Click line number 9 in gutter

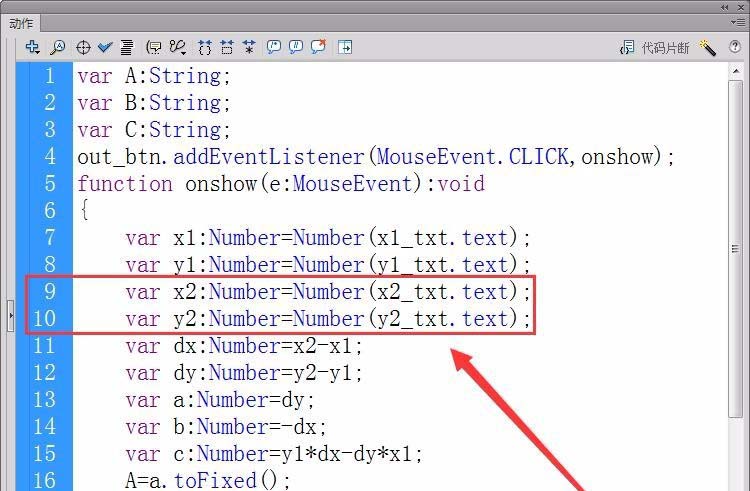pos(50,291)
